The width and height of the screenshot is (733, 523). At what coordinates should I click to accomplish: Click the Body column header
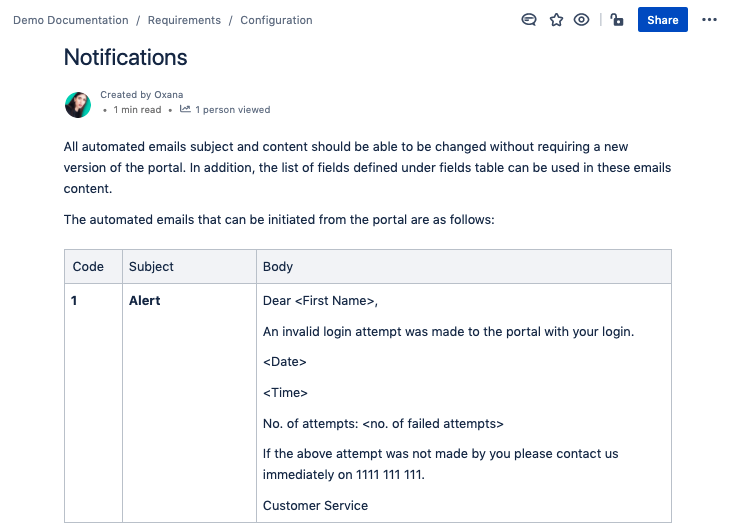click(x=278, y=267)
